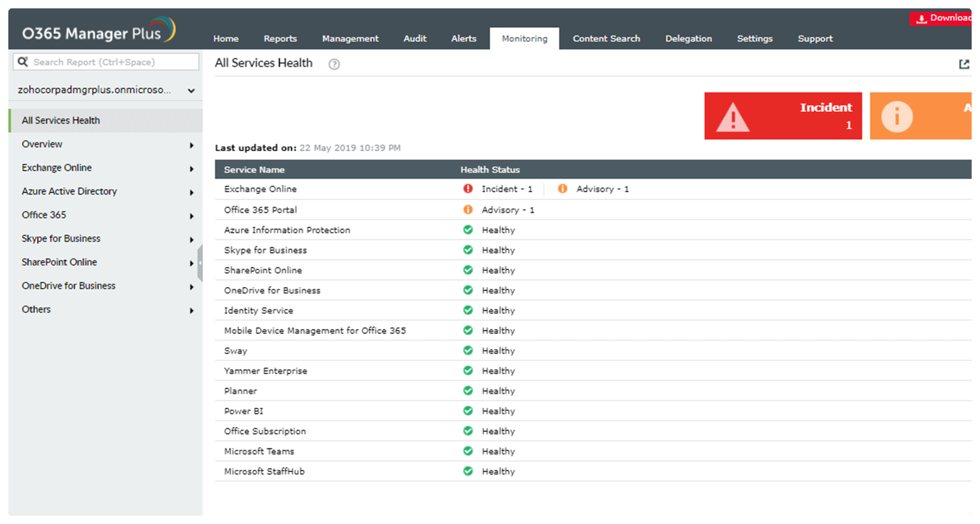Click Office 365 Portal advisory icon
Screen dimensions: 980x524
point(468,210)
